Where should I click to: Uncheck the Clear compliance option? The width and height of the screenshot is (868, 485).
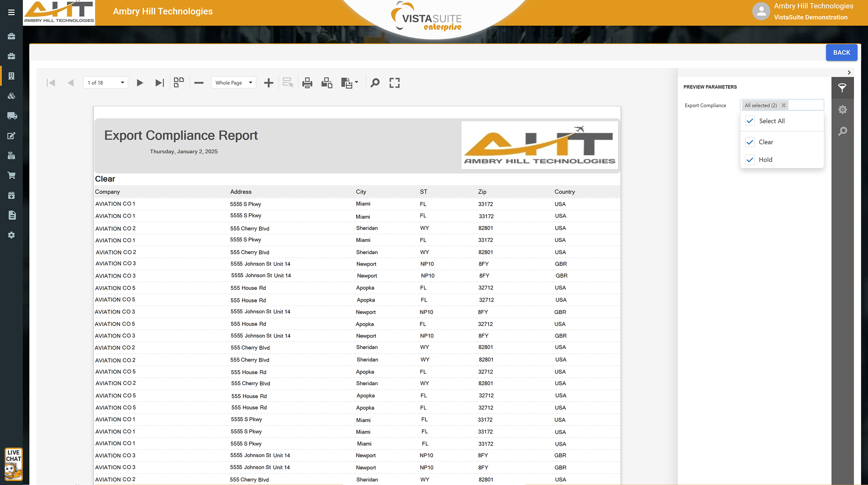tap(750, 142)
